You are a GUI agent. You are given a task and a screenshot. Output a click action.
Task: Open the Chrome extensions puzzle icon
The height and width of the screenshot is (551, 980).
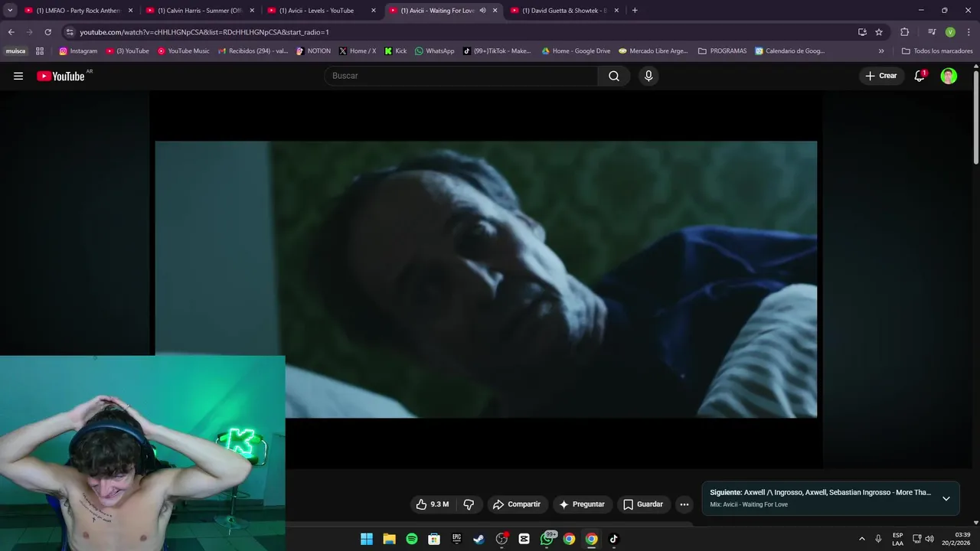[904, 32]
